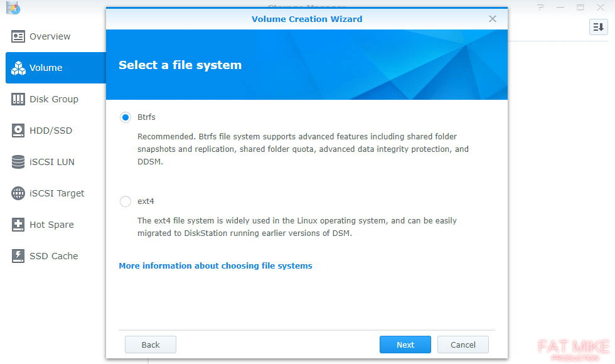Click the 'Select a file system' heading
Viewport: 615px width, 364px height.
(180, 65)
